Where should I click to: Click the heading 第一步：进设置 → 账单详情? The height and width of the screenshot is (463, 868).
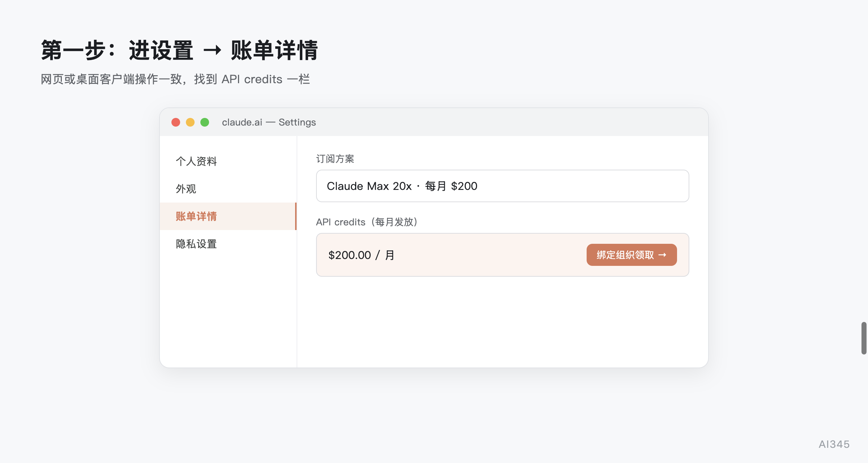click(x=179, y=50)
